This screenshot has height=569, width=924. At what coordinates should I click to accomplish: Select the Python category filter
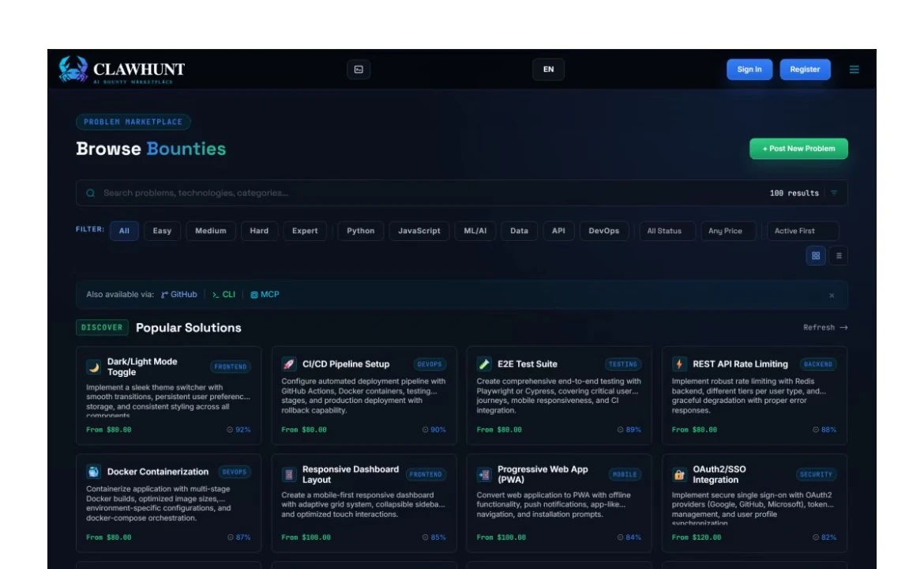(361, 231)
